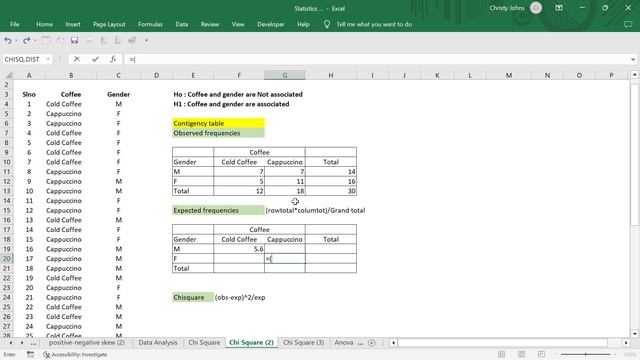This screenshot has width=640, height=360.
Task: Open the Ribbon Display Options icon
Action: [559, 8]
